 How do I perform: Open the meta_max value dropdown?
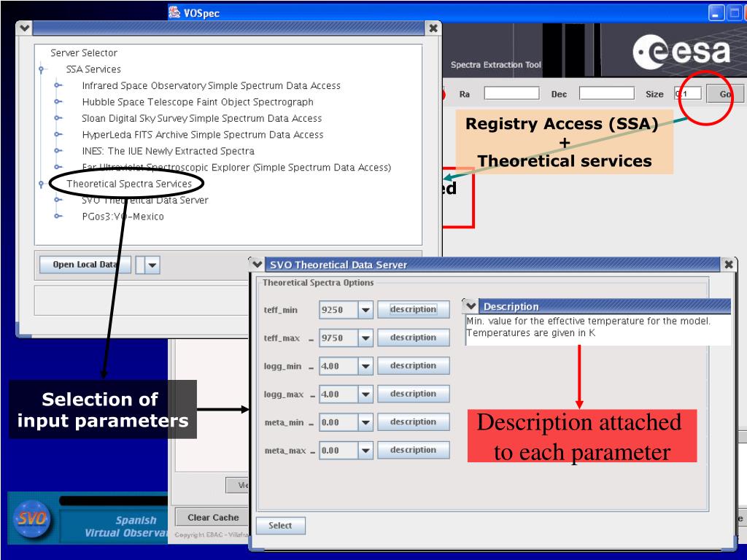(x=365, y=451)
